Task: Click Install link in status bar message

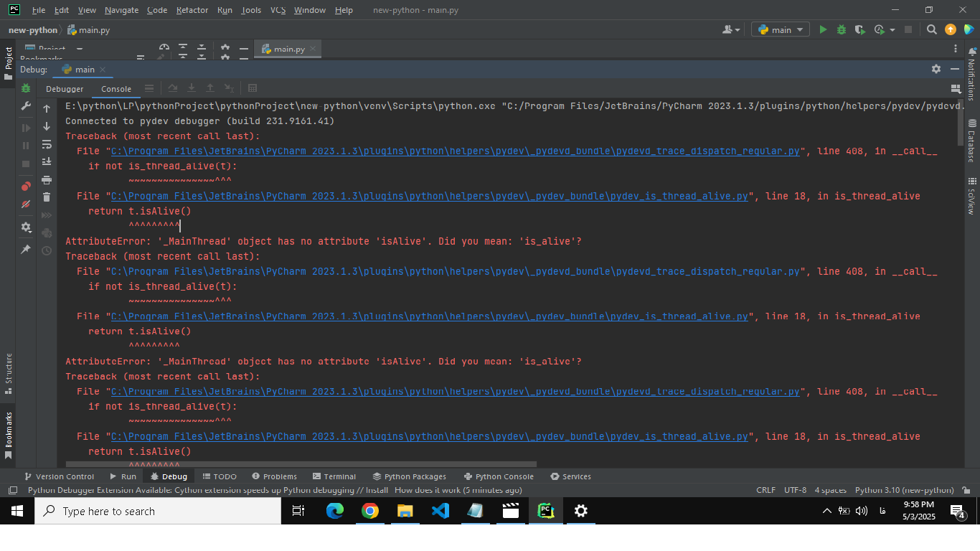Action: tap(377, 490)
